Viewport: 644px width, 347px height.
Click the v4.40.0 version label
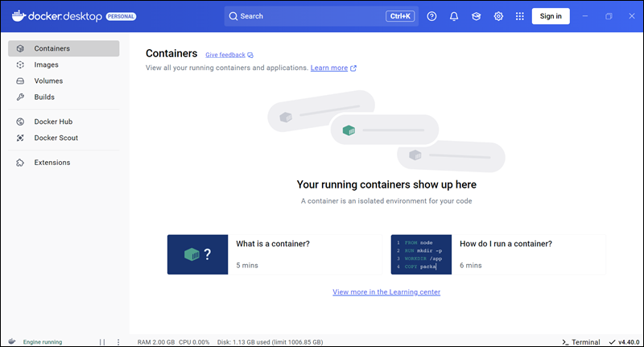[629, 342]
